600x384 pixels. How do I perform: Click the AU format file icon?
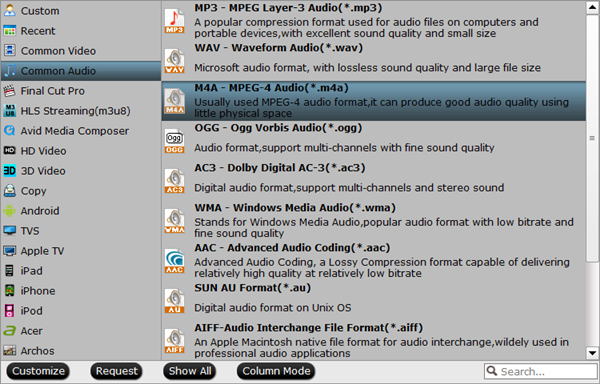point(174,301)
